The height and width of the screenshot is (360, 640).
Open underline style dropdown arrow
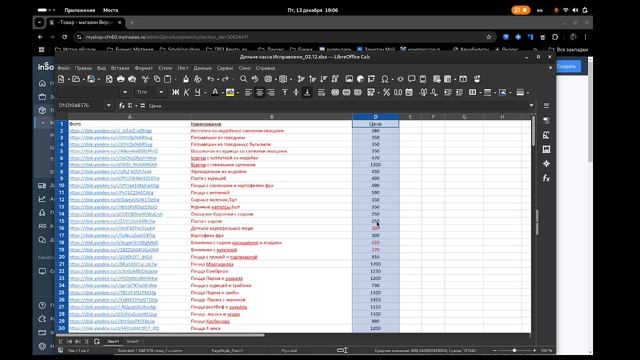click(204, 93)
